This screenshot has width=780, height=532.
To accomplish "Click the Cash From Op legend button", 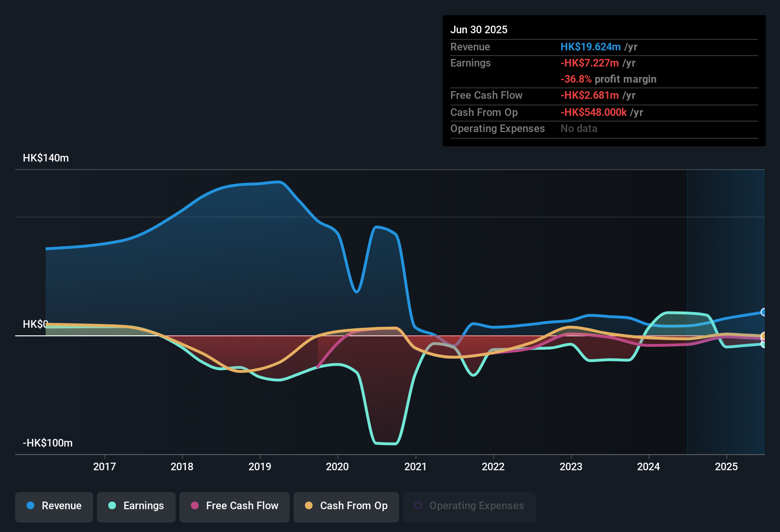I will [x=346, y=506].
